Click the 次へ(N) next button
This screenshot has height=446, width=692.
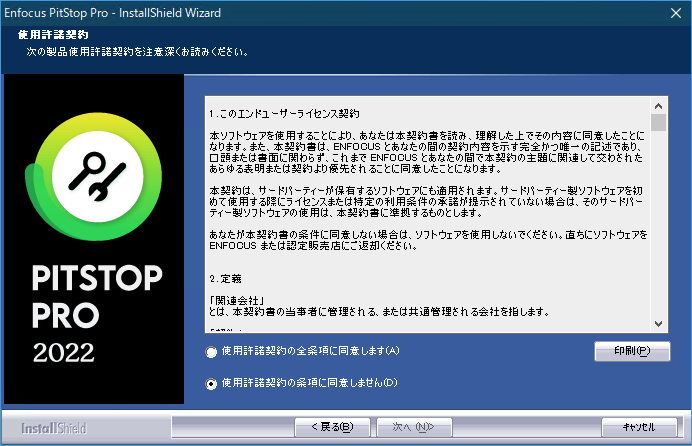(414, 427)
